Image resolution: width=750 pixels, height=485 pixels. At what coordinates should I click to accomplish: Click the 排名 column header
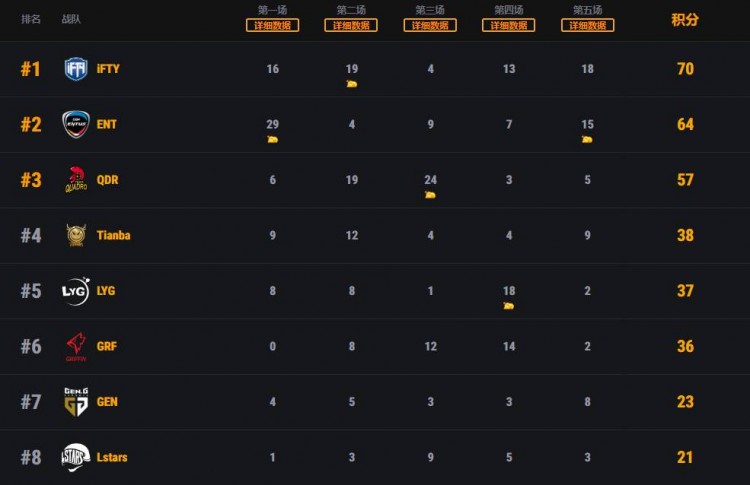[x=31, y=19]
